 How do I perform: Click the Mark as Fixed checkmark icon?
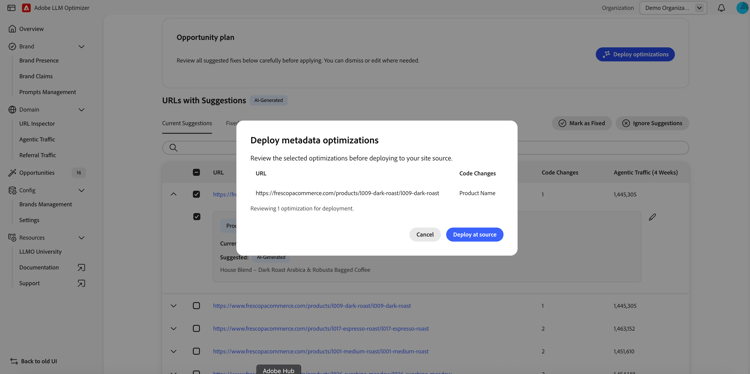click(562, 123)
